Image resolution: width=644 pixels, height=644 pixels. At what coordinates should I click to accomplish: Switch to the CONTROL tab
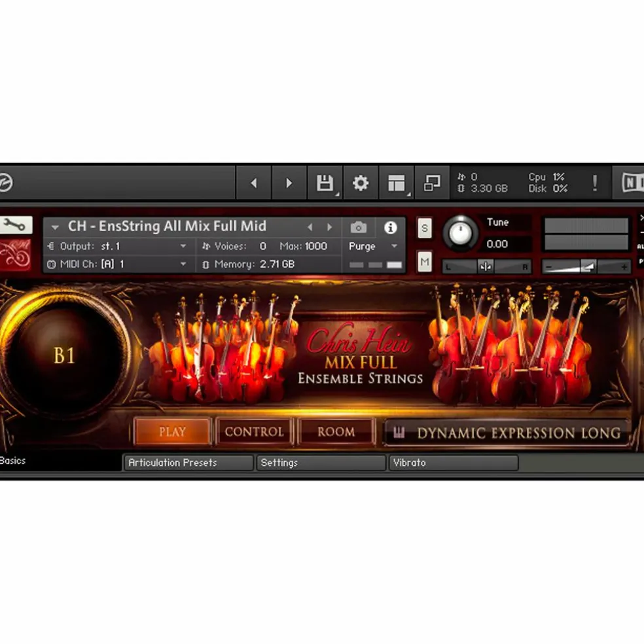click(x=254, y=432)
